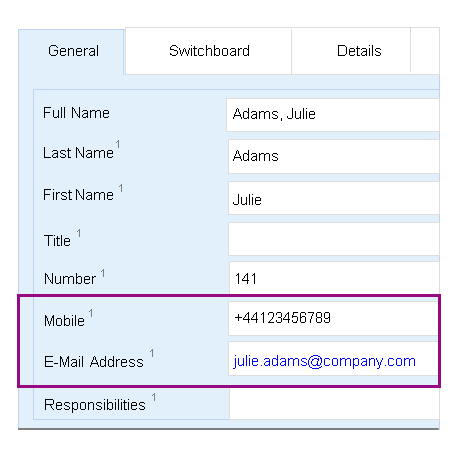Click the Title label

pos(57,241)
